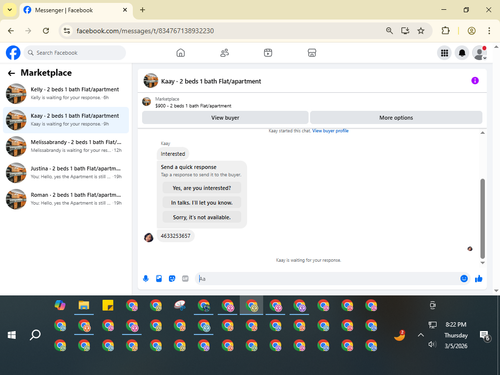Open Kaay's avatar in the chat header

point(151,81)
